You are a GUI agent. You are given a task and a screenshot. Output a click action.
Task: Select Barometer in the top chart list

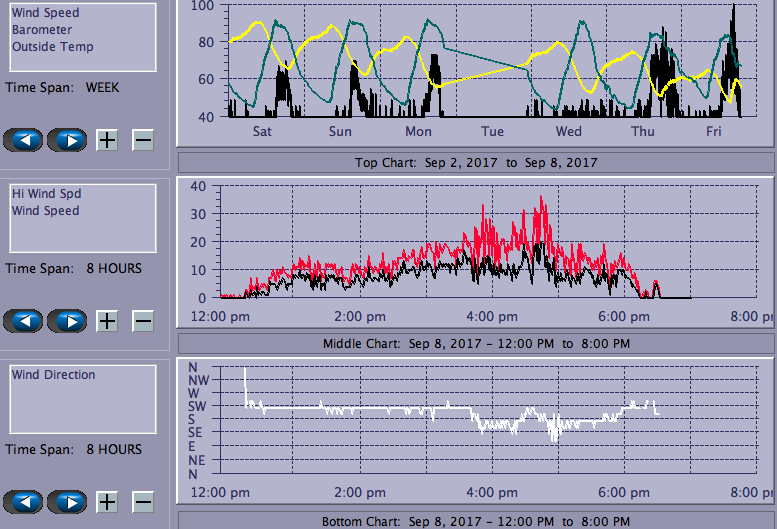tap(40, 30)
